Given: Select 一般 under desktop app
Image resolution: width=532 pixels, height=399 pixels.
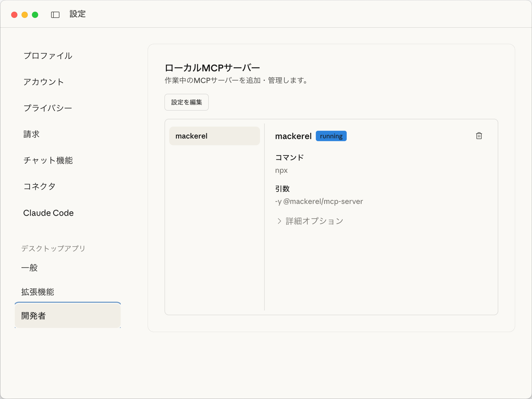Looking at the screenshot, I should tap(30, 268).
